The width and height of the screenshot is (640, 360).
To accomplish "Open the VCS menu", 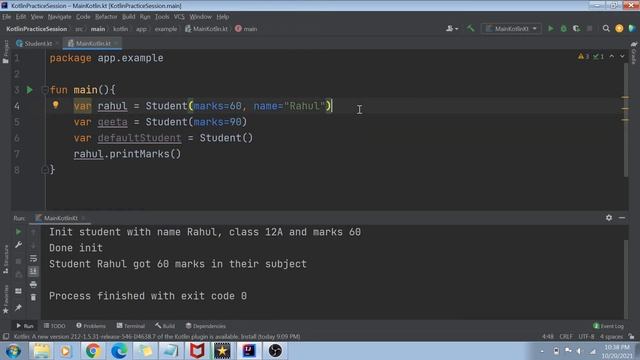I will (x=179, y=17).
